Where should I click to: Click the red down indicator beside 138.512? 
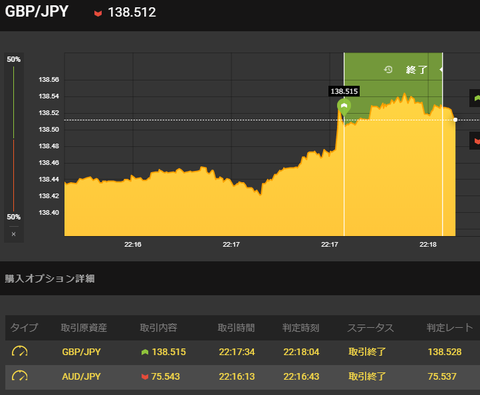click(x=98, y=13)
